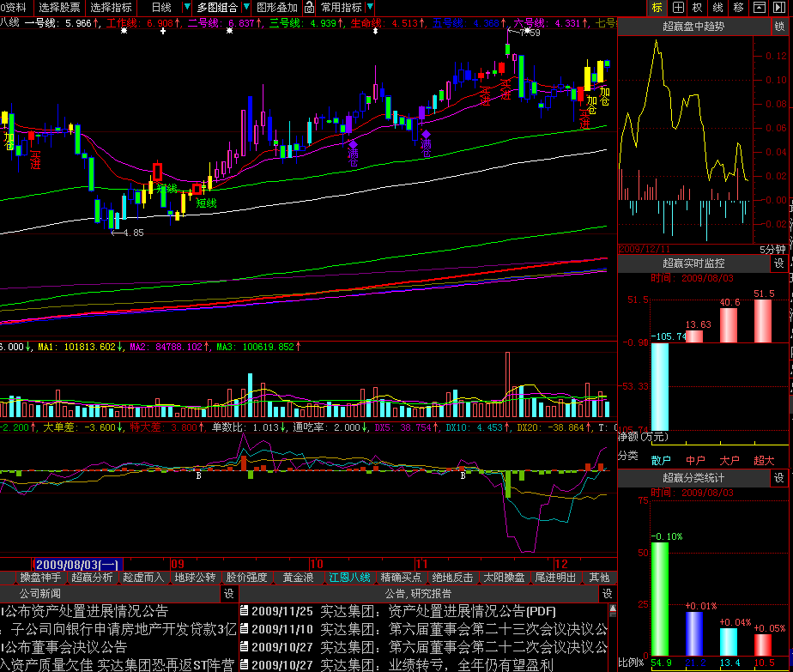Click the window layout toolbar icon
Screen dimensions: 793x672
[x=760, y=8]
